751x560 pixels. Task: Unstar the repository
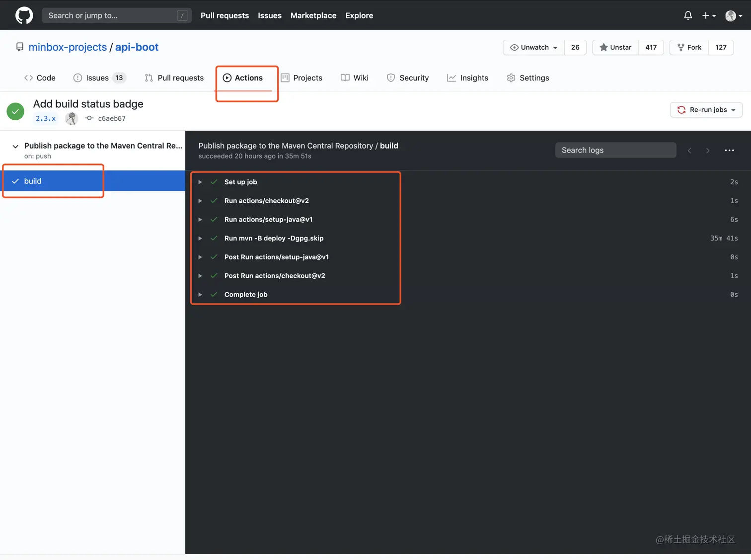(x=615, y=47)
